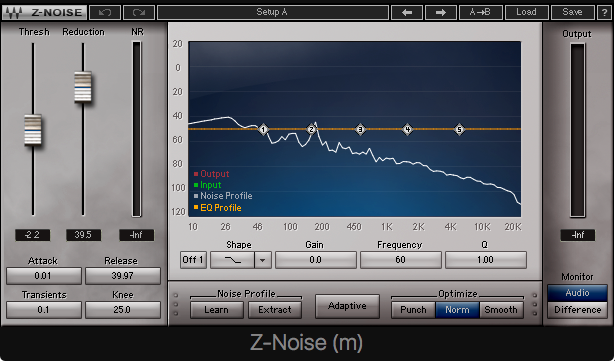Click the Output -Inf readout
The image size is (615, 361).
pyautogui.click(x=578, y=235)
